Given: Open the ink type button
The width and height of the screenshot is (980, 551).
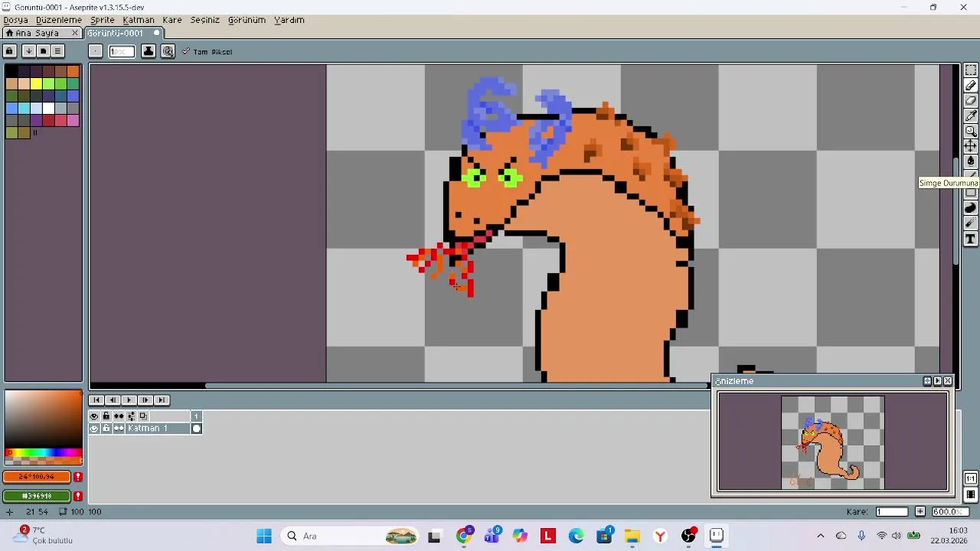Looking at the screenshot, I should [149, 51].
